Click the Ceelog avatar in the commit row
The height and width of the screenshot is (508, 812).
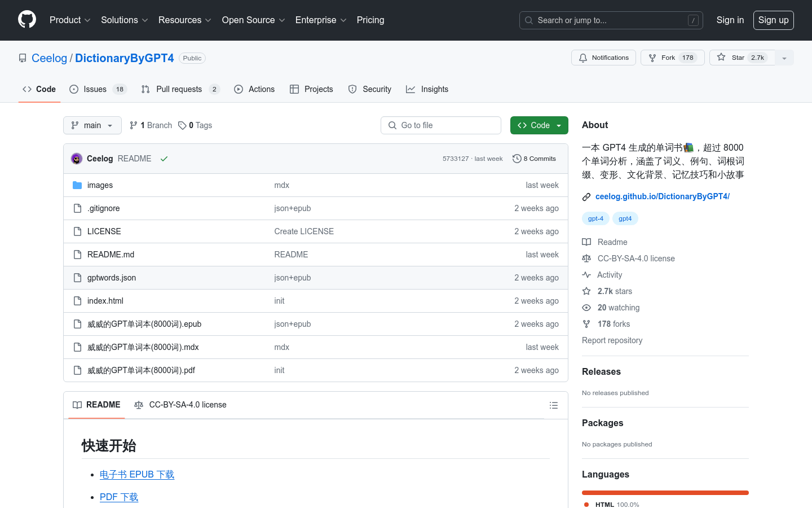pyautogui.click(x=77, y=159)
